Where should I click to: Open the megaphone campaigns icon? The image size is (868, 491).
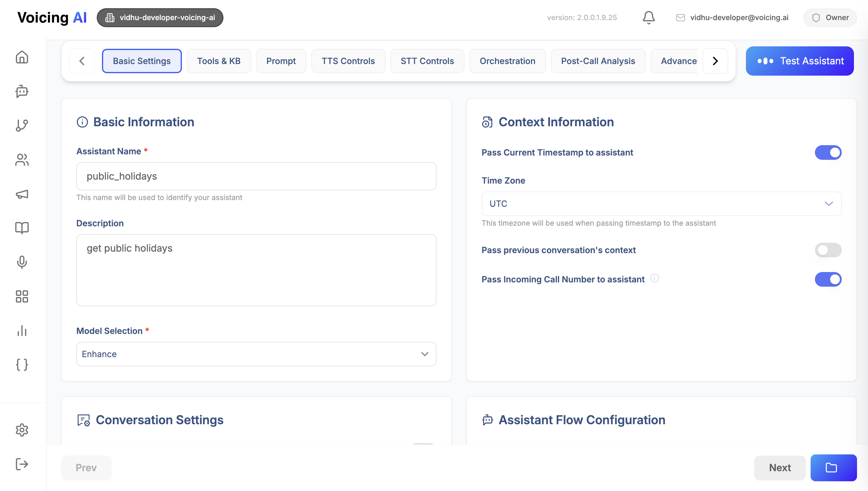pos(22,194)
